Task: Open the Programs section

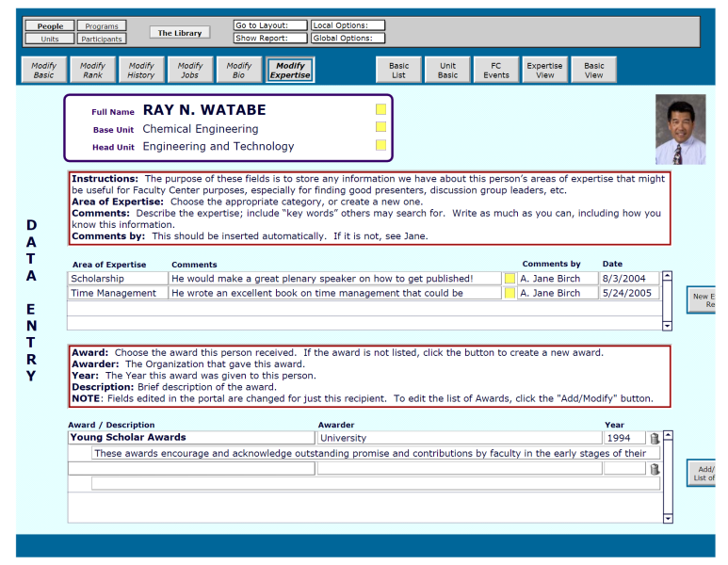Action: click(x=102, y=26)
